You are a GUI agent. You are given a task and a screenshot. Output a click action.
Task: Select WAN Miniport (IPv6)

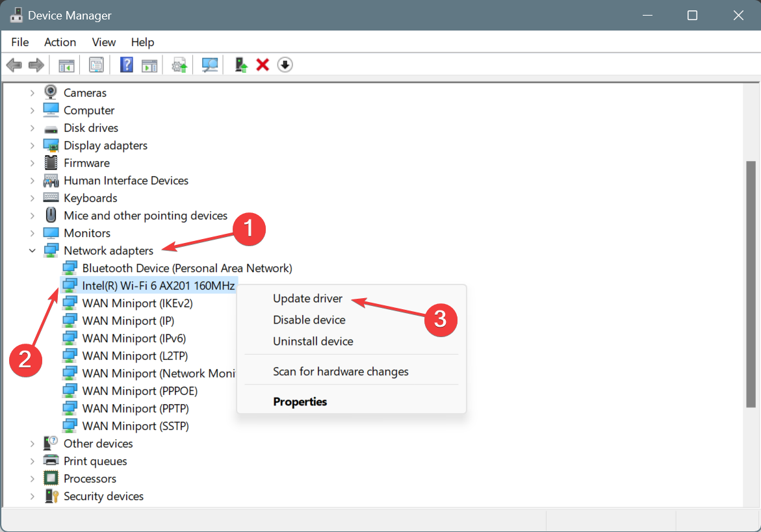click(134, 338)
